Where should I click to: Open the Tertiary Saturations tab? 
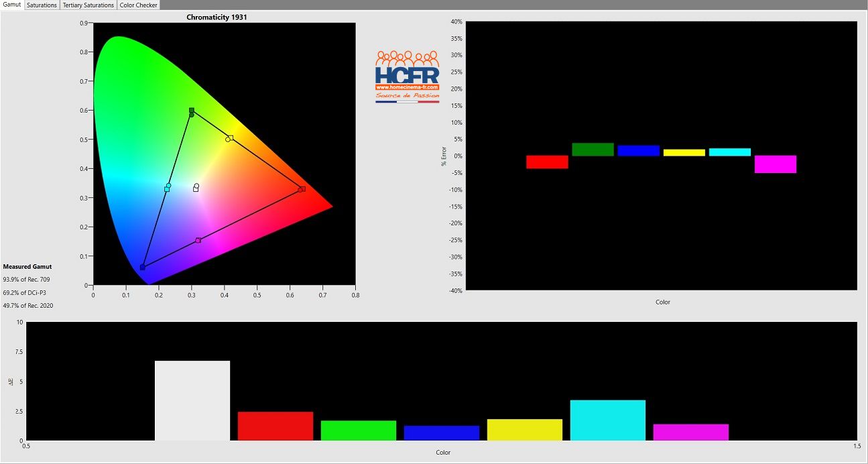click(x=88, y=5)
